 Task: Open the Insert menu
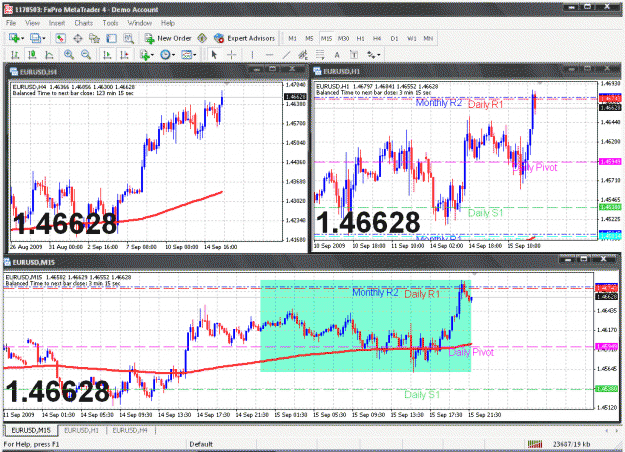tap(57, 23)
